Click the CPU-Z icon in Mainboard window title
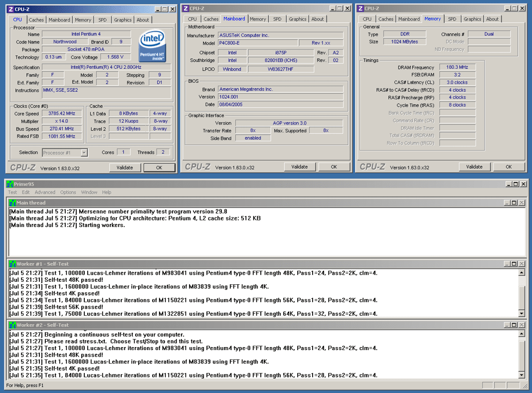Viewport: 532px width, 393px height. [x=185, y=8]
